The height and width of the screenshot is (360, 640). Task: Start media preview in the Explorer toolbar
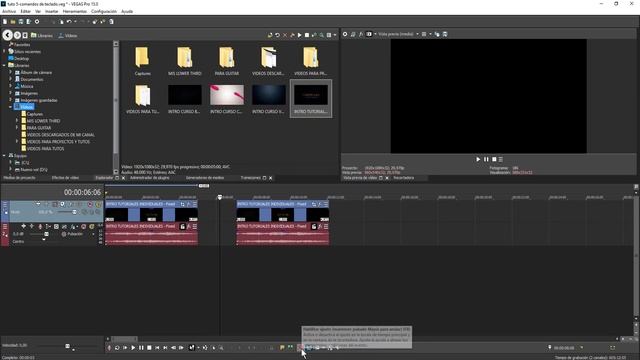tap(300, 35)
